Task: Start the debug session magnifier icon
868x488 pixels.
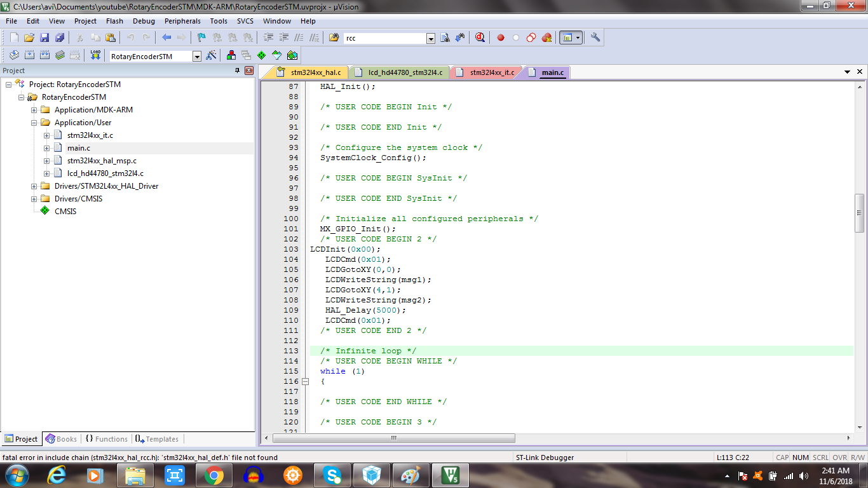Action: [480, 37]
